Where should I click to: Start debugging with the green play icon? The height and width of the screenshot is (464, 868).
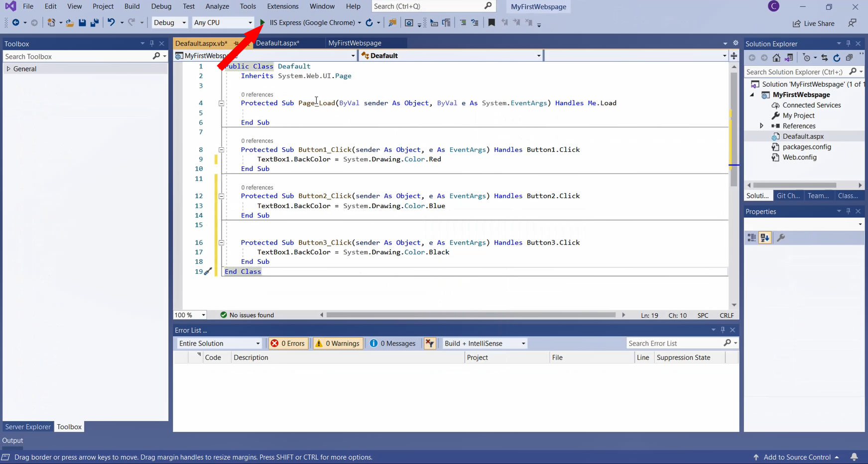[262, 22]
